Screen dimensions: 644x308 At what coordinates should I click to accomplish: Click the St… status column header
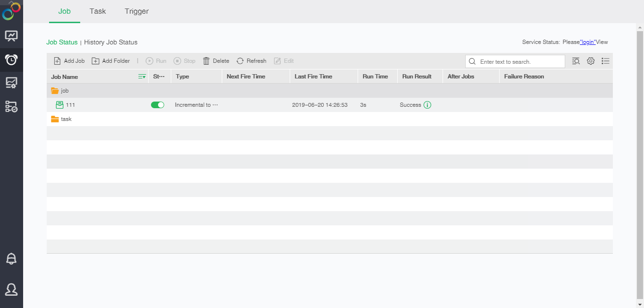pyautogui.click(x=159, y=77)
